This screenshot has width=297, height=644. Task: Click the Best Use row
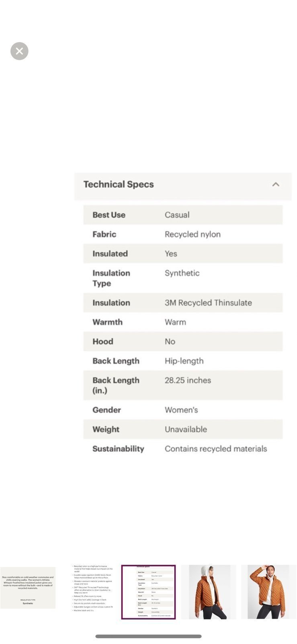point(183,215)
